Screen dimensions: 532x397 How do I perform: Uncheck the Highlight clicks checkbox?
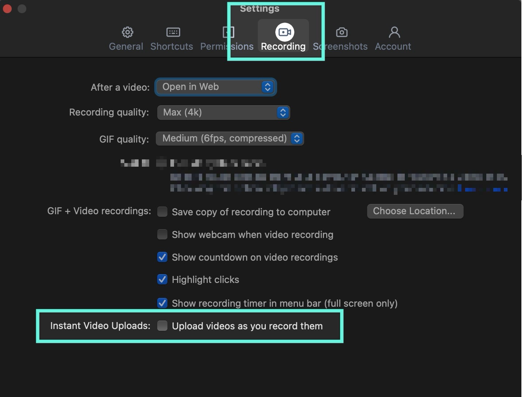pyautogui.click(x=162, y=279)
